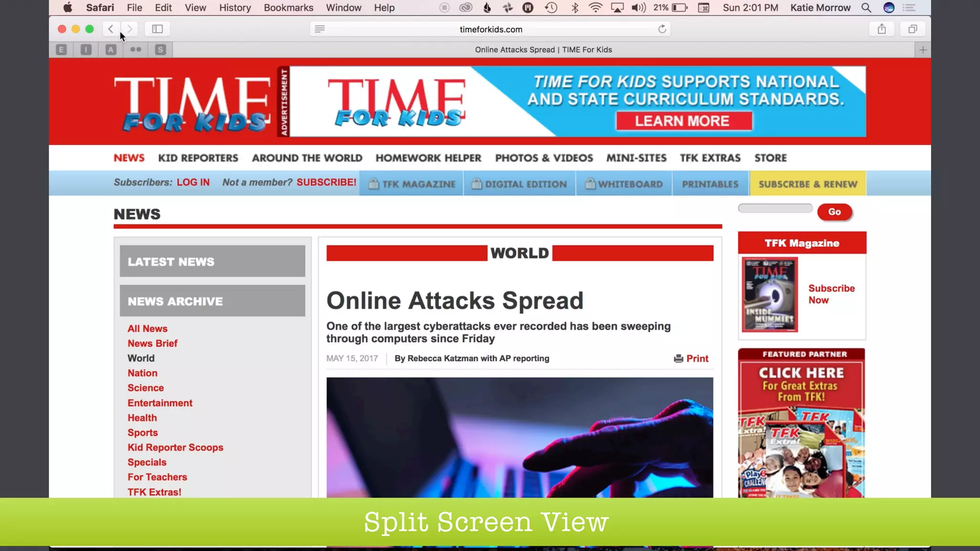Open the KID REPORTERS nav section

tap(198, 158)
